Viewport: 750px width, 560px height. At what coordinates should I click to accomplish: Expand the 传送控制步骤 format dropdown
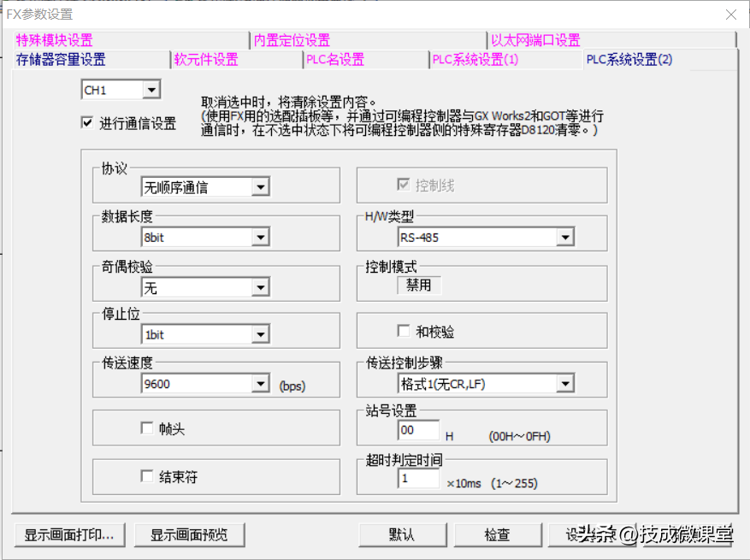564,384
